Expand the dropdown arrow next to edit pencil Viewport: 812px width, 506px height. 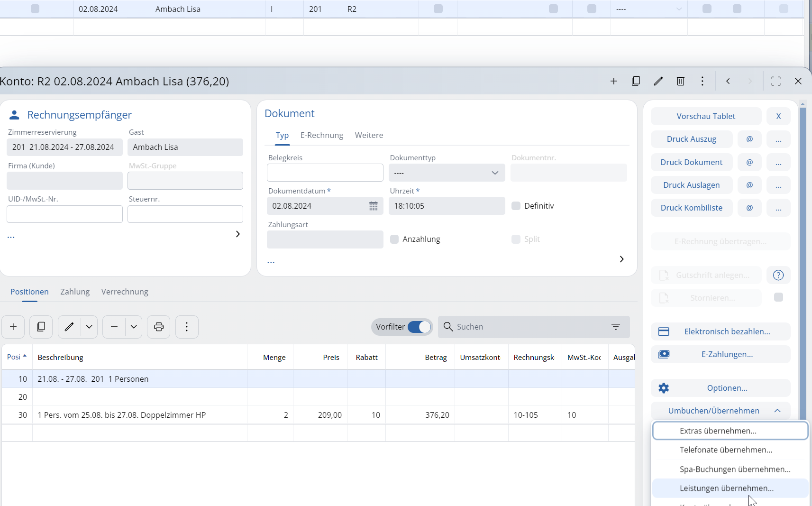[89, 327]
